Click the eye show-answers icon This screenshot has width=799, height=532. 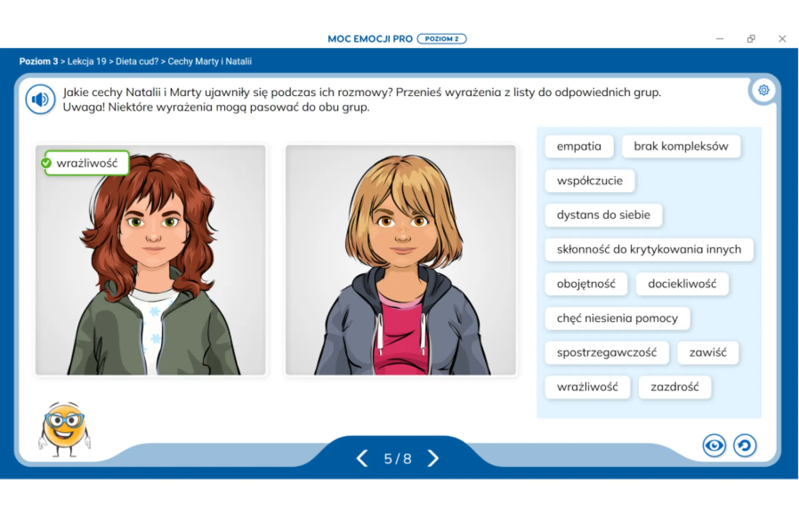click(x=714, y=445)
